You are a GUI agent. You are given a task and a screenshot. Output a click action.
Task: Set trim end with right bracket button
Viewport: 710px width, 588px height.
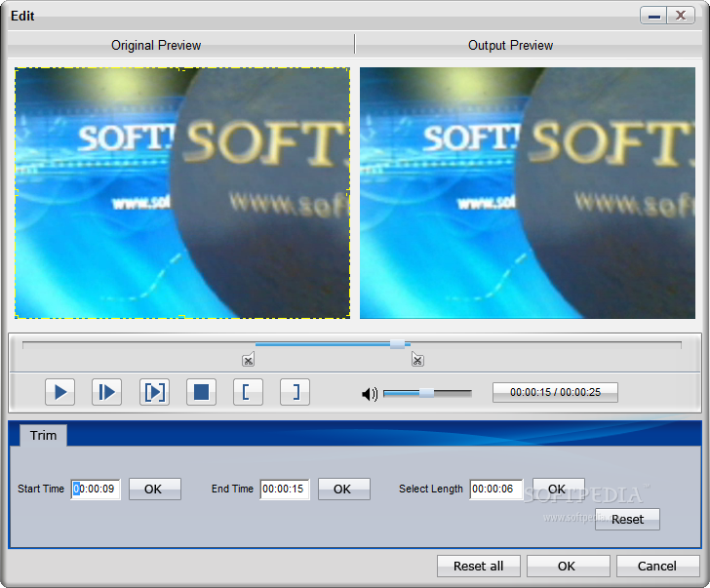coord(296,392)
